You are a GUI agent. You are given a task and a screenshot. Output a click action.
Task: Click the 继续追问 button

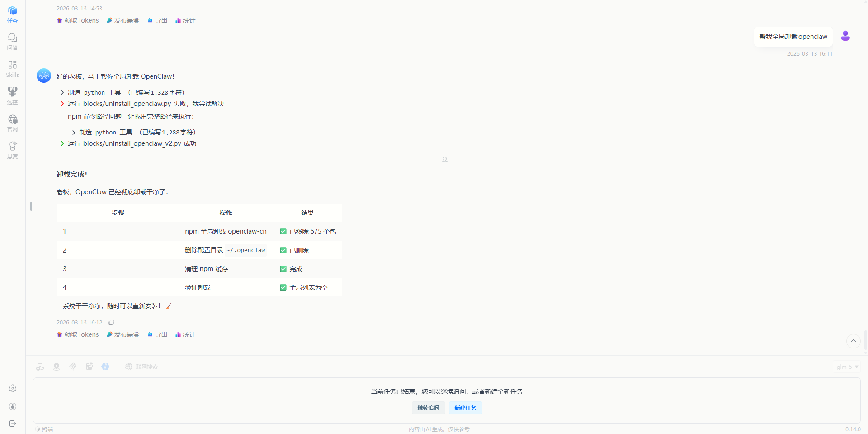pos(428,408)
